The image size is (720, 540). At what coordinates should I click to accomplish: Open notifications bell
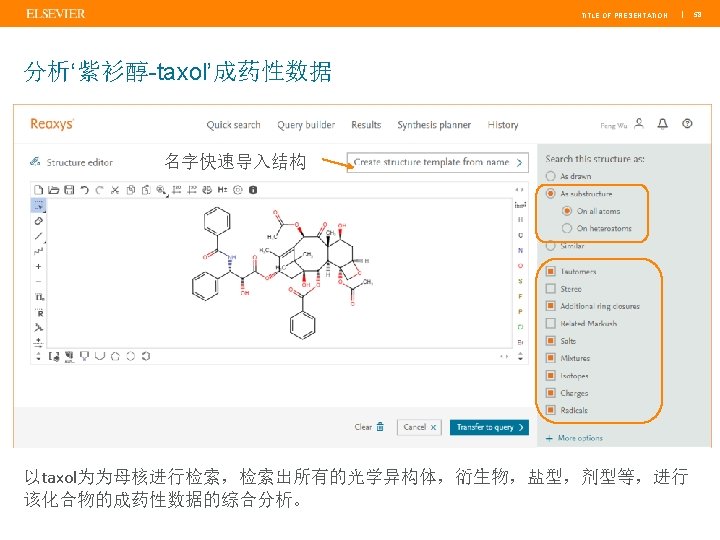click(x=663, y=124)
